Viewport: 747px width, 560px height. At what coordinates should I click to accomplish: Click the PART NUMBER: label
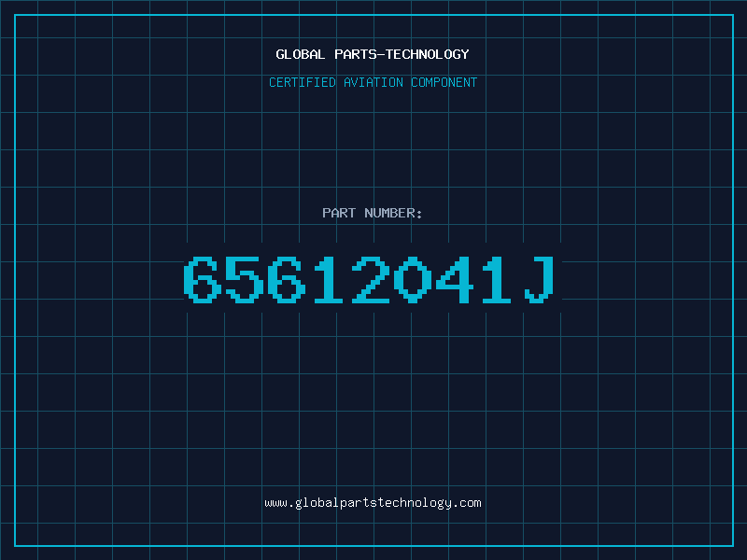pyautogui.click(x=373, y=213)
